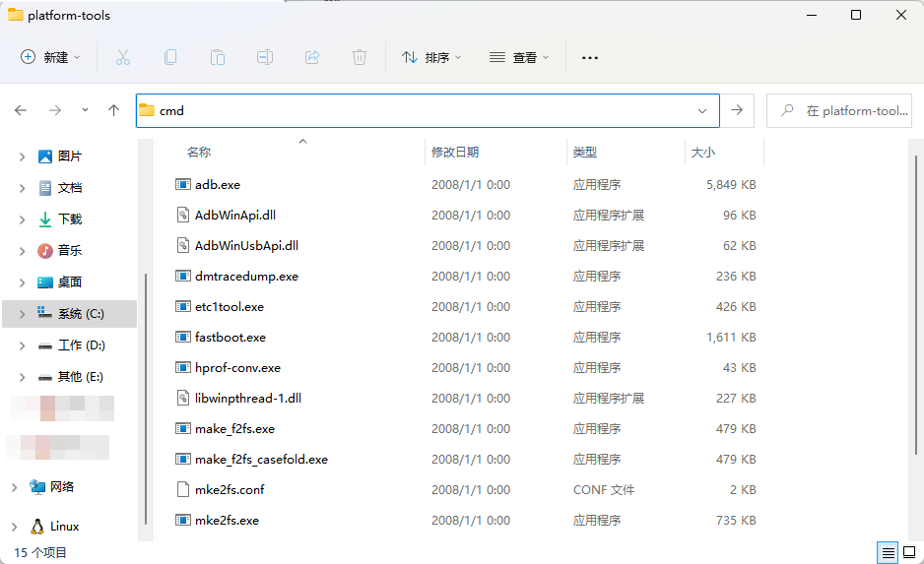
Task: Click the Copy icon in toolbar
Action: coord(170,57)
